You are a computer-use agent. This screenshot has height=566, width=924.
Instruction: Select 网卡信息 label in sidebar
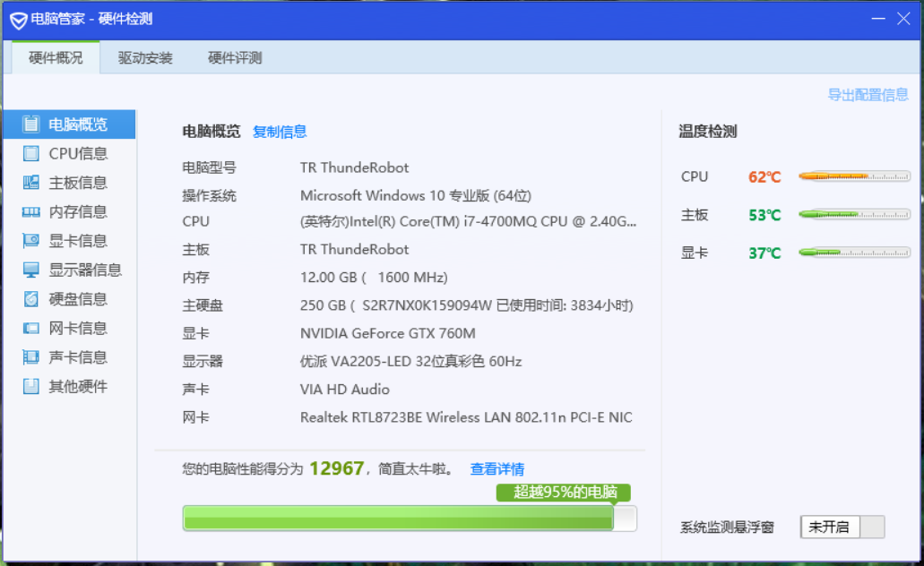[78, 328]
